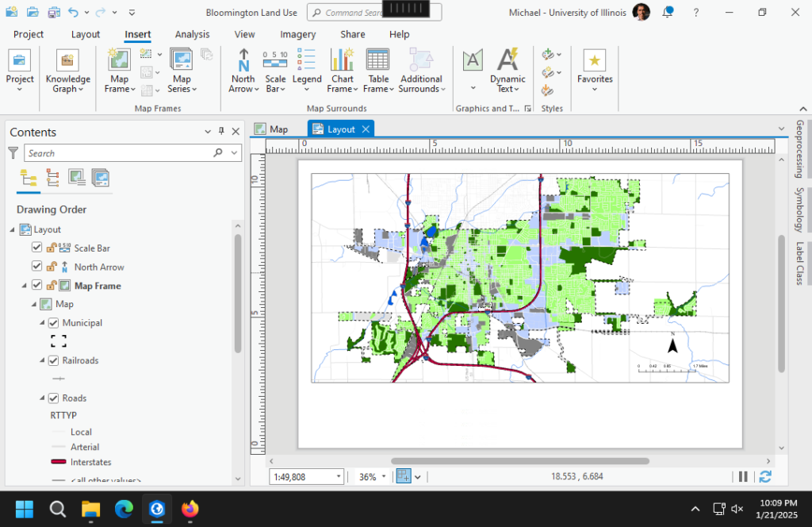Toggle Railroads layer visibility

(x=53, y=360)
